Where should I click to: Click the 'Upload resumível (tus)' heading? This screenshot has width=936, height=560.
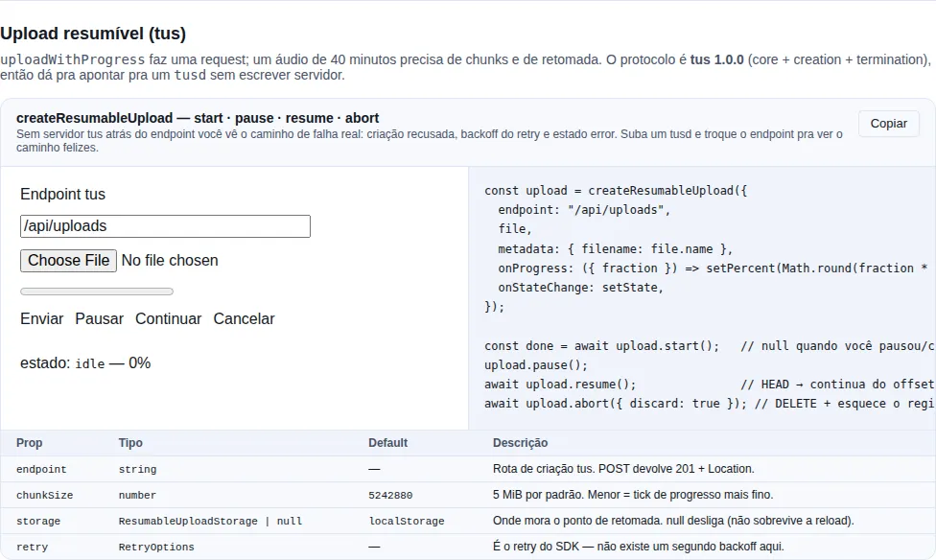(x=93, y=34)
